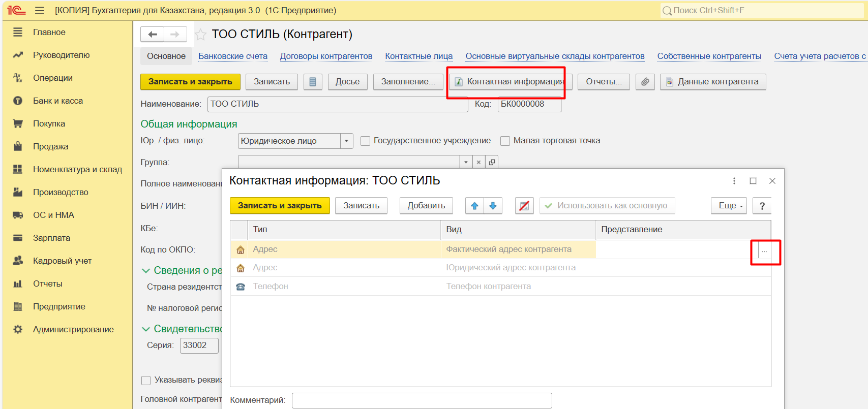Click the move down blue arrow
Viewport: 868px width, 409px height.
click(493, 206)
